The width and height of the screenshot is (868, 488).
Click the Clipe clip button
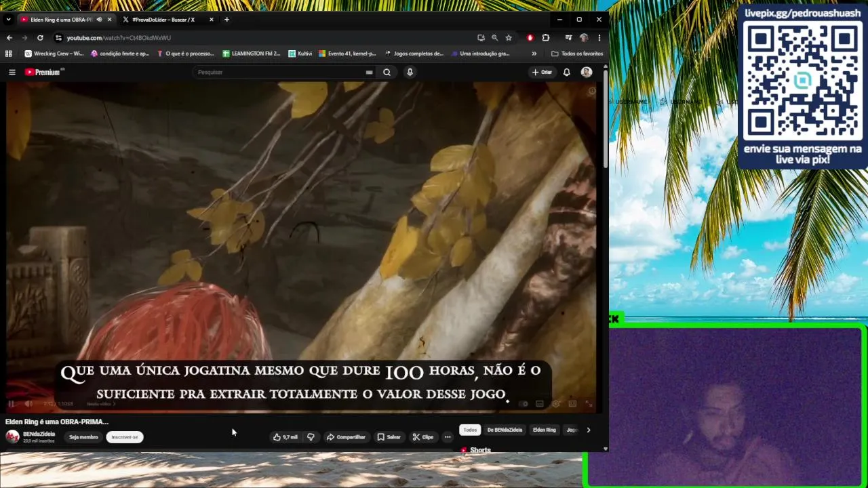[x=423, y=437]
